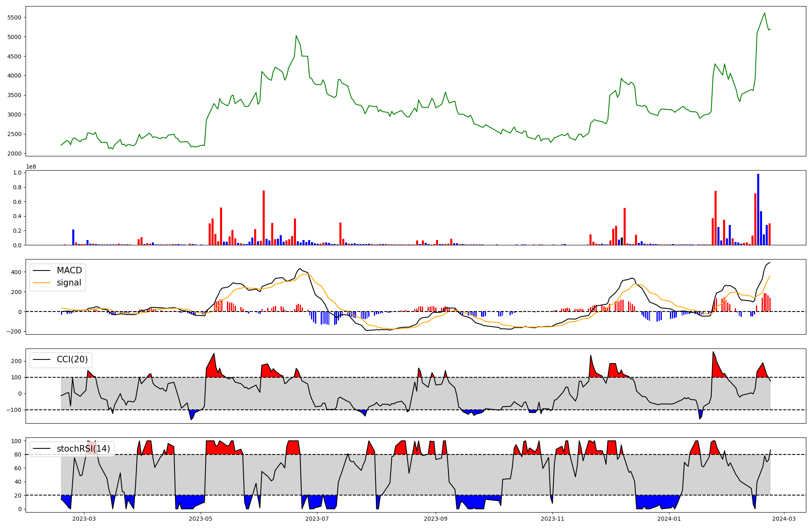Select the CCI(20) legend entry
Viewport: 812px width, 528px height.
[72, 360]
